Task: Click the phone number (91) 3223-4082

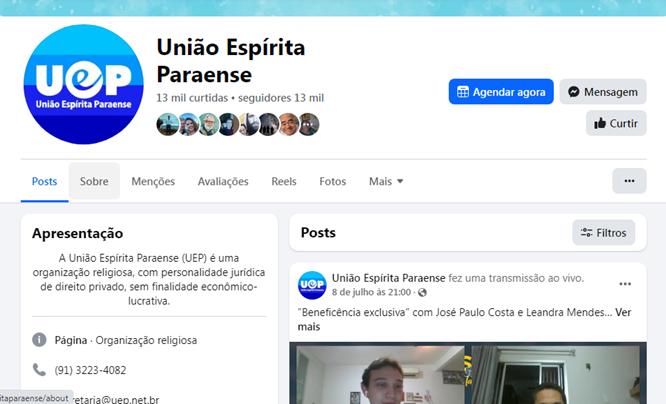Action: (90, 370)
